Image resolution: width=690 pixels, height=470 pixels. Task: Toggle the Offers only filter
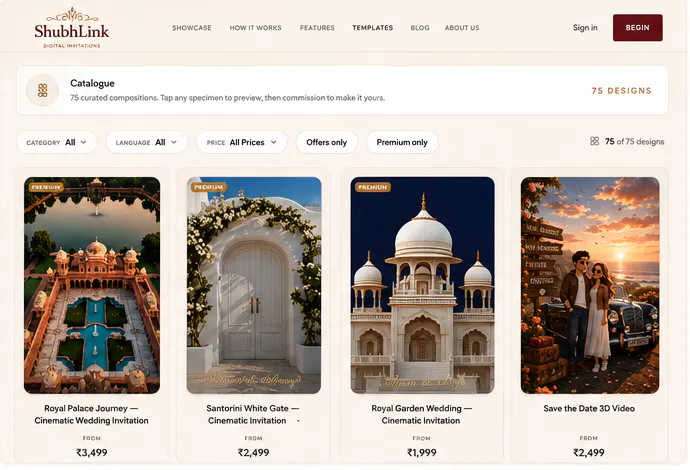coord(327,142)
